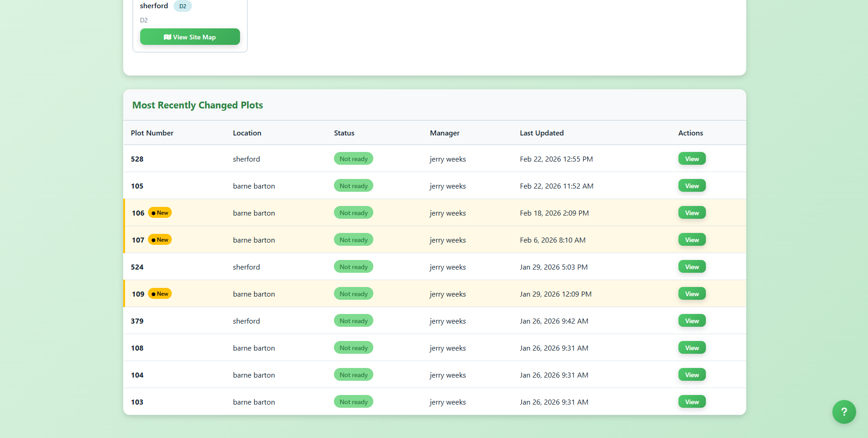Click the barne barton location for plot 106
The width and height of the screenshot is (868, 438).
pyautogui.click(x=254, y=213)
